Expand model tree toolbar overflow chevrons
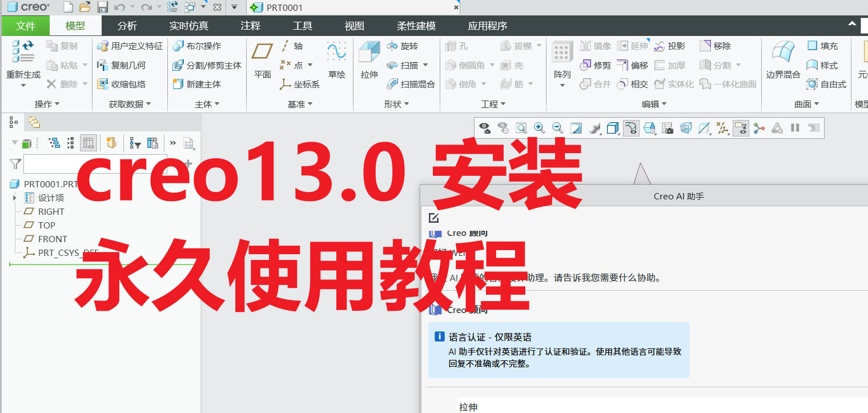The image size is (868, 413). pyautogui.click(x=172, y=143)
